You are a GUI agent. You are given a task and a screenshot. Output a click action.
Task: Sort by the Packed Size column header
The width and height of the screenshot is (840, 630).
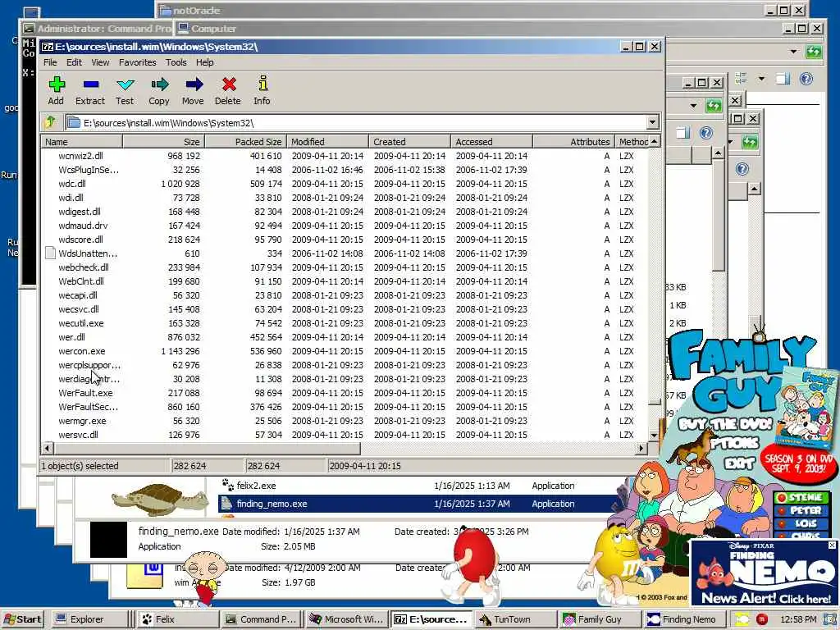click(246, 141)
